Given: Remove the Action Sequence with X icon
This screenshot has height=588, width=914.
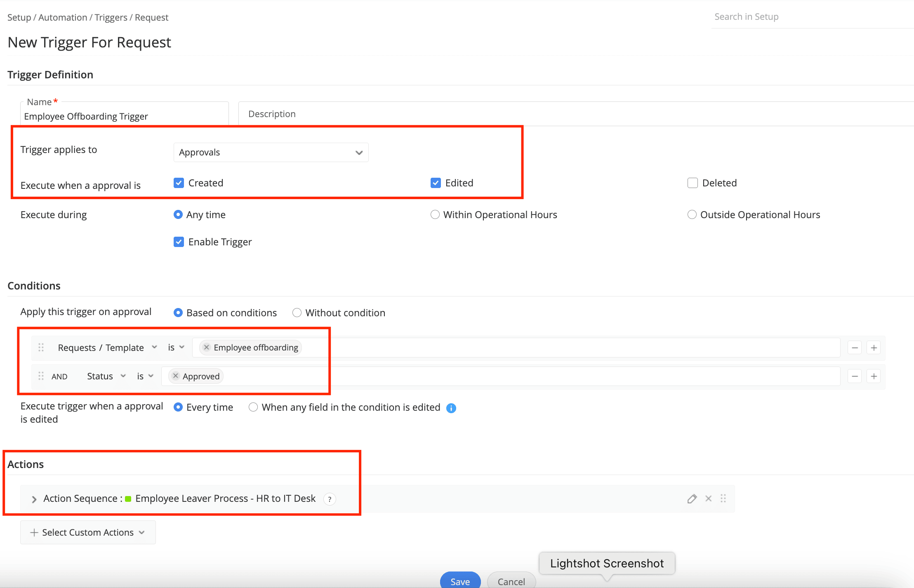Looking at the screenshot, I should 708,499.
